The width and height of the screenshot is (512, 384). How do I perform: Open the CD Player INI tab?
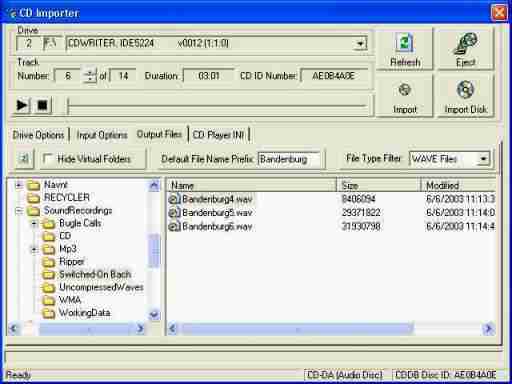[218, 135]
